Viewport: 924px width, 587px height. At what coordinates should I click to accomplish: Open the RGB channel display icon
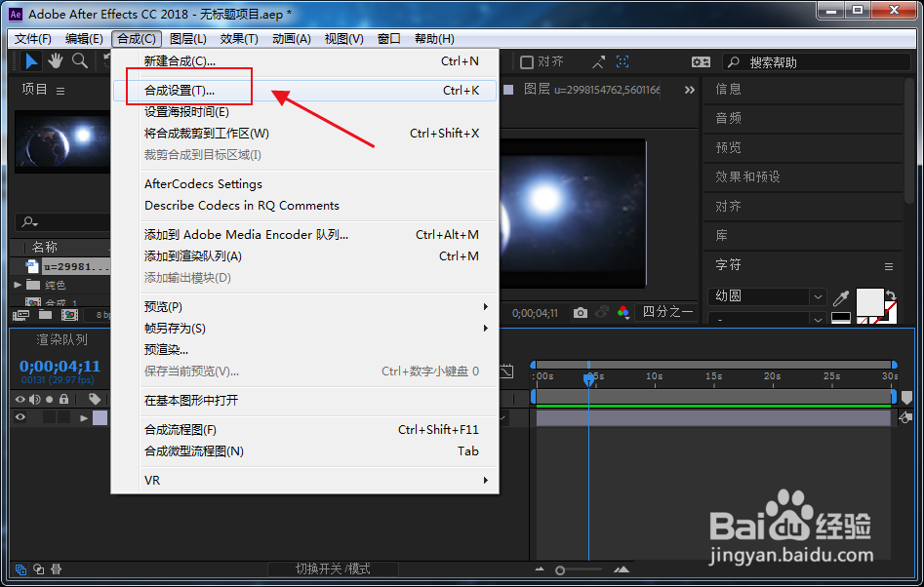[x=623, y=313]
